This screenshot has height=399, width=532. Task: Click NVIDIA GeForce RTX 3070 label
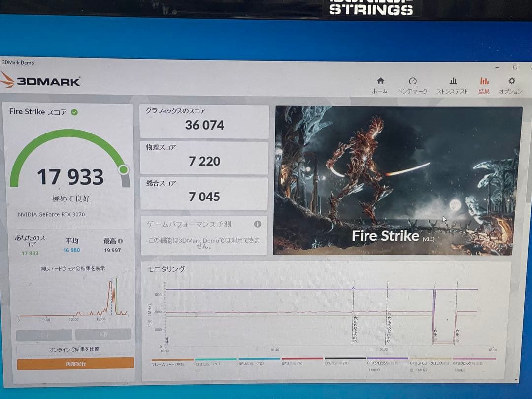(x=51, y=214)
